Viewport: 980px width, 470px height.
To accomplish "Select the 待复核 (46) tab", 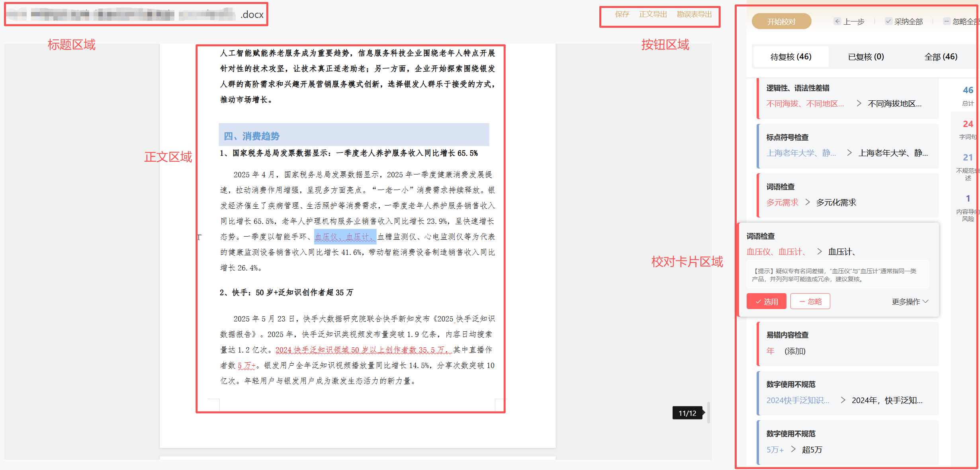I will tap(791, 57).
